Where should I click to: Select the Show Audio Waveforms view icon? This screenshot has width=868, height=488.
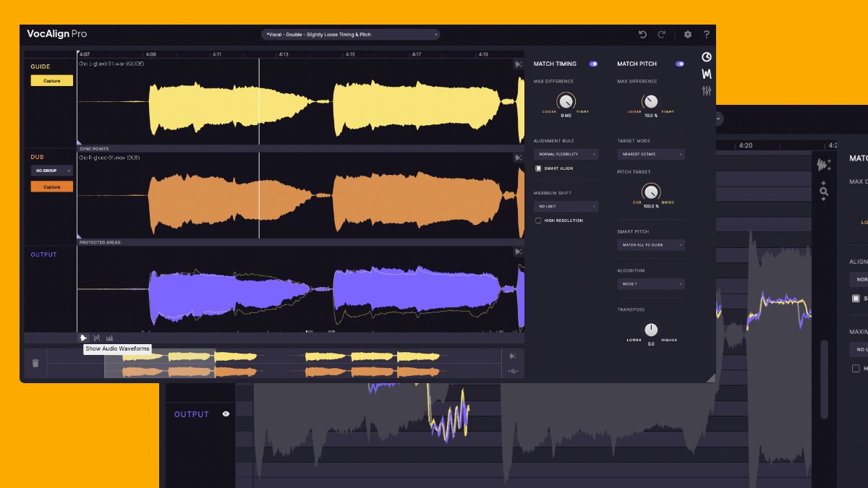[84, 338]
